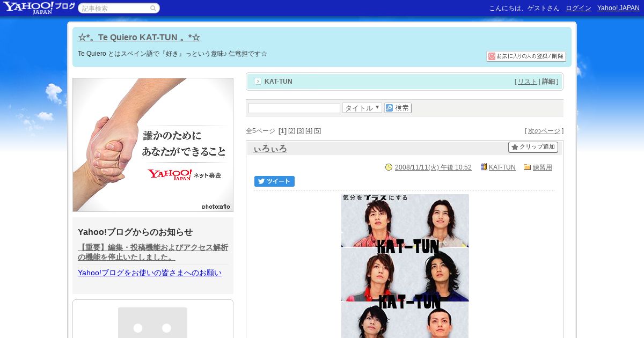The width and height of the screenshot is (644, 338).
Task: Open the post date 2008/11/11 link
Action: 433,167
